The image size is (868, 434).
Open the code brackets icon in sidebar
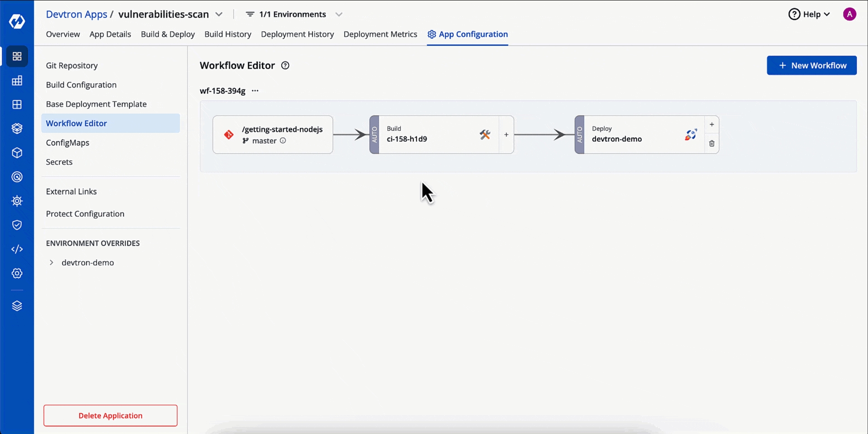click(17, 249)
